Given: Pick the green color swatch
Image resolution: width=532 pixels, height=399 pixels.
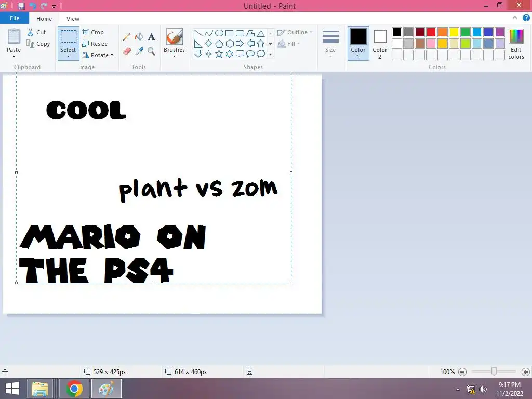Looking at the screenshot, I should click(x=465, y=32).
